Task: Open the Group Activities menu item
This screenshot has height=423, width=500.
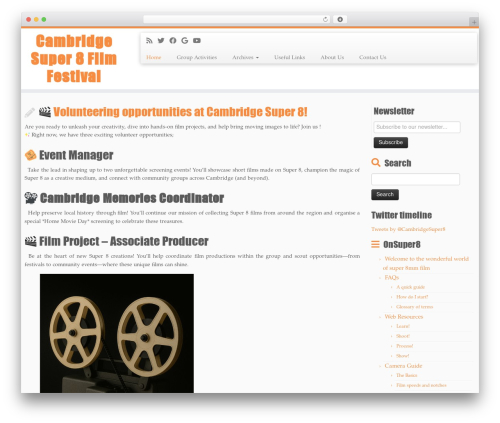Action: 197,57
